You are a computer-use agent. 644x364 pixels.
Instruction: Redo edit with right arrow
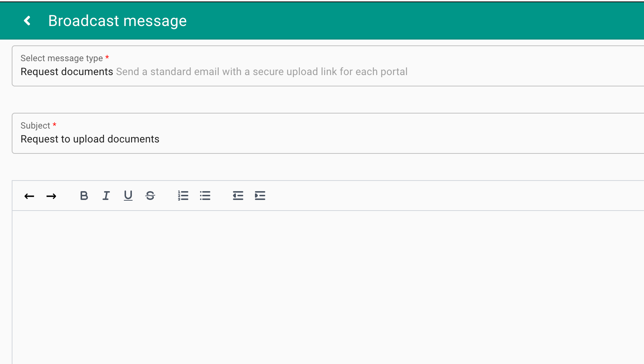point(51,196)
